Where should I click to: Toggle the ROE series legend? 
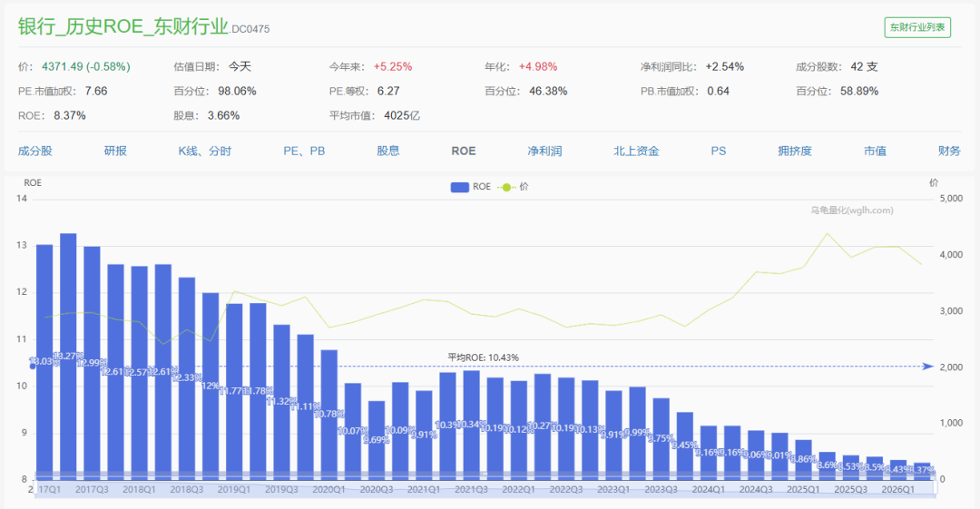point(471,187)
